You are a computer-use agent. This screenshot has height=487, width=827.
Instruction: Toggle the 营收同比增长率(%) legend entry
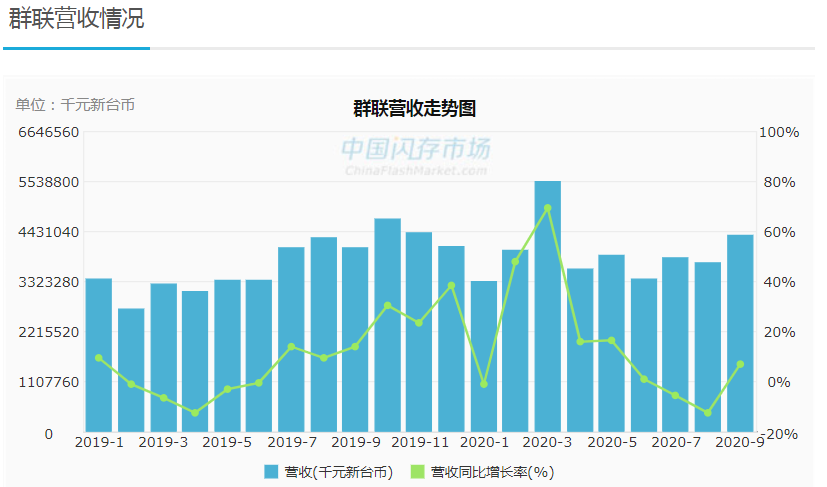(x=483, y=472)
